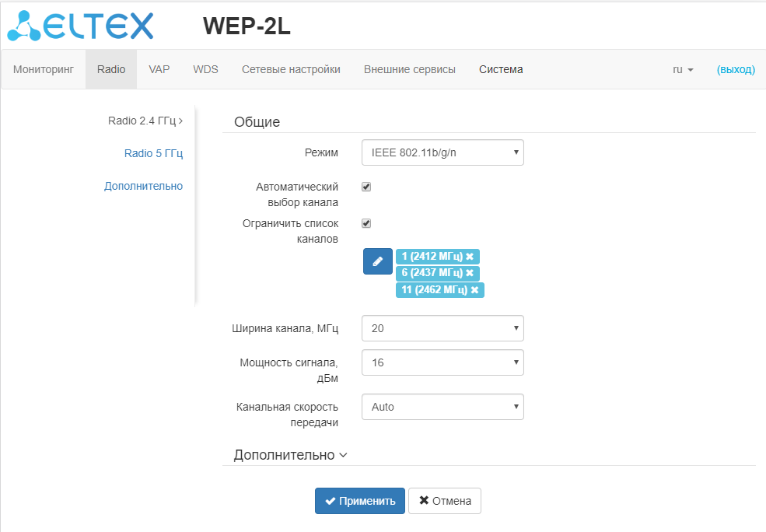Open Мощность сигнала dropdown
766x532 pixels.
(442, 362)
